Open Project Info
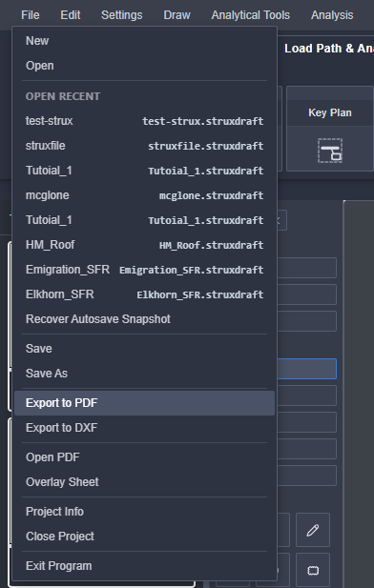The image size is (374, 588). pyautogui.click(x=145, y=512)
